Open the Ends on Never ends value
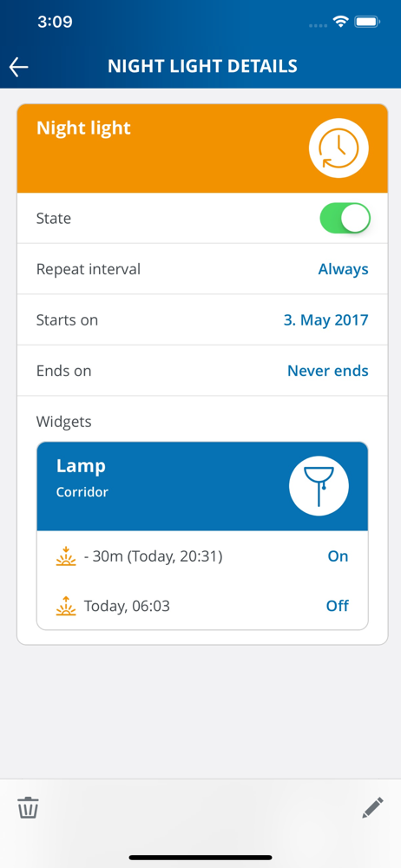 tap(328, 371)
